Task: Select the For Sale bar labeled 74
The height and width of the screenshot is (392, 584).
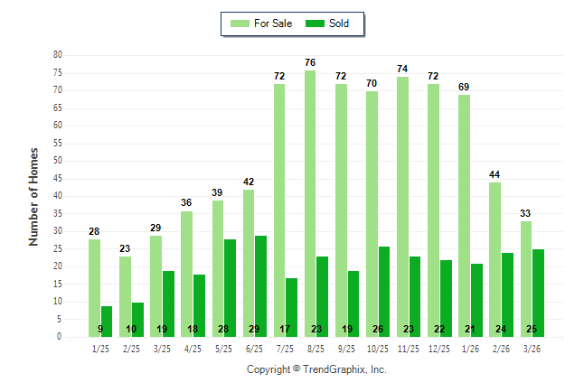Action: coord(402,206)
